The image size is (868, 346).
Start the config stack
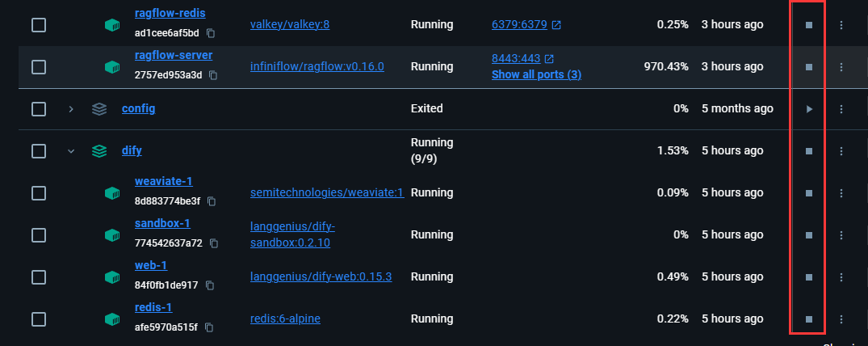[809, 108]
